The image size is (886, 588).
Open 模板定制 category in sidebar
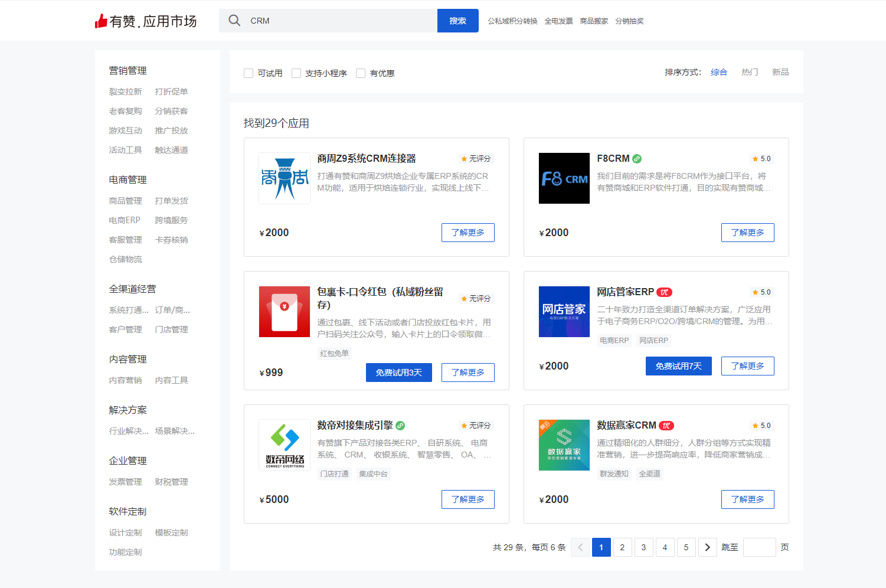[x=171, y=533]
